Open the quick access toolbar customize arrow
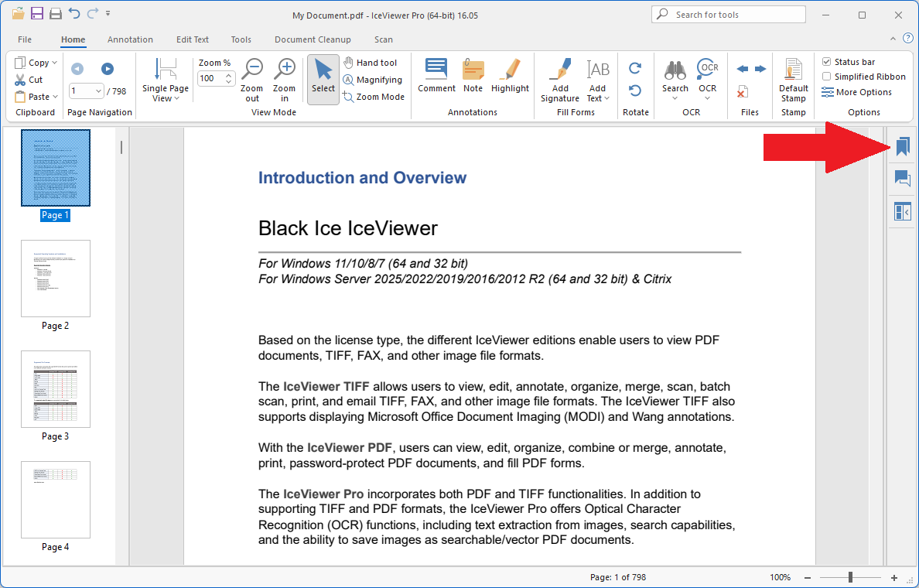919x588 pixels. point(108,13)
